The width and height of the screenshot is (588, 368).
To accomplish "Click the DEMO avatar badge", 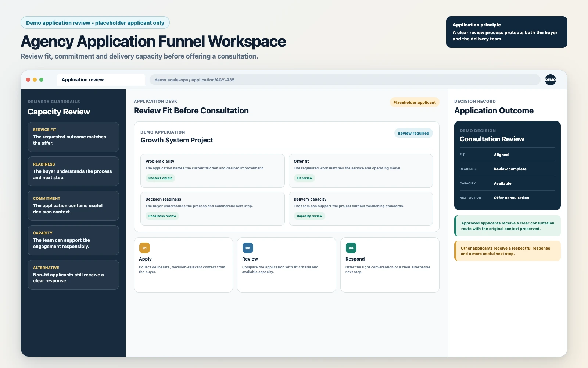I will click(550, 80).
